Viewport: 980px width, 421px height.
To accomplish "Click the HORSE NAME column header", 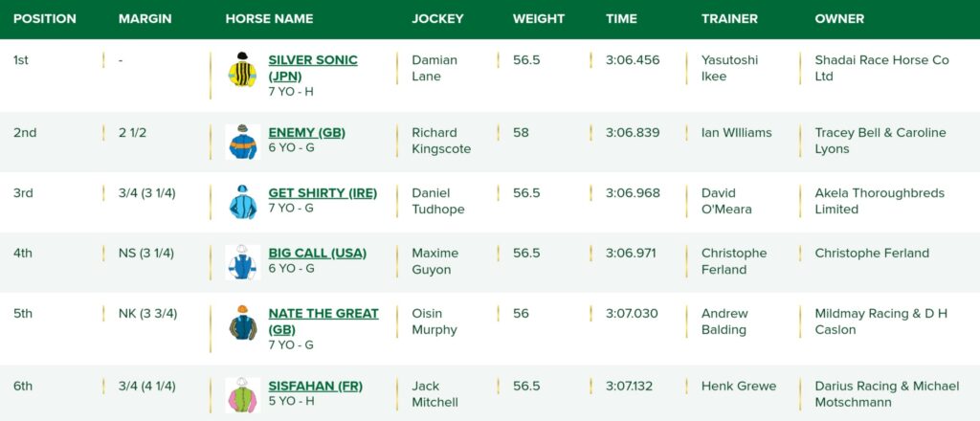I will (269, 19).
